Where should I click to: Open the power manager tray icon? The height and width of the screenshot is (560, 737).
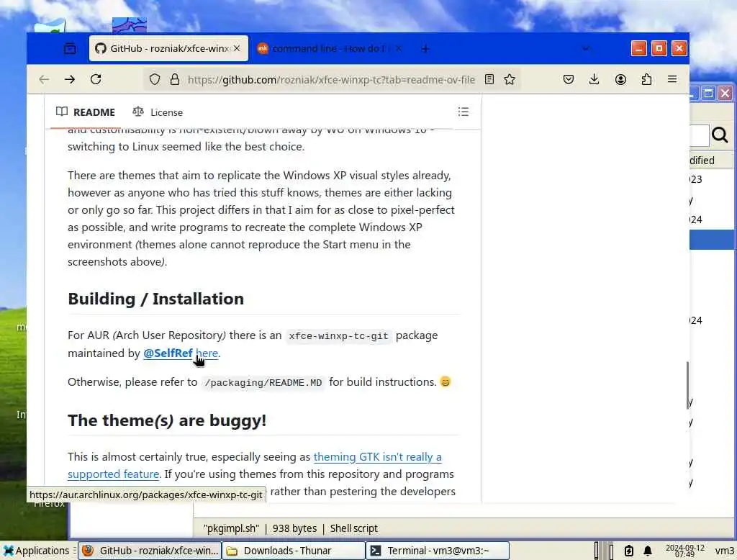[x=629, y=551]
